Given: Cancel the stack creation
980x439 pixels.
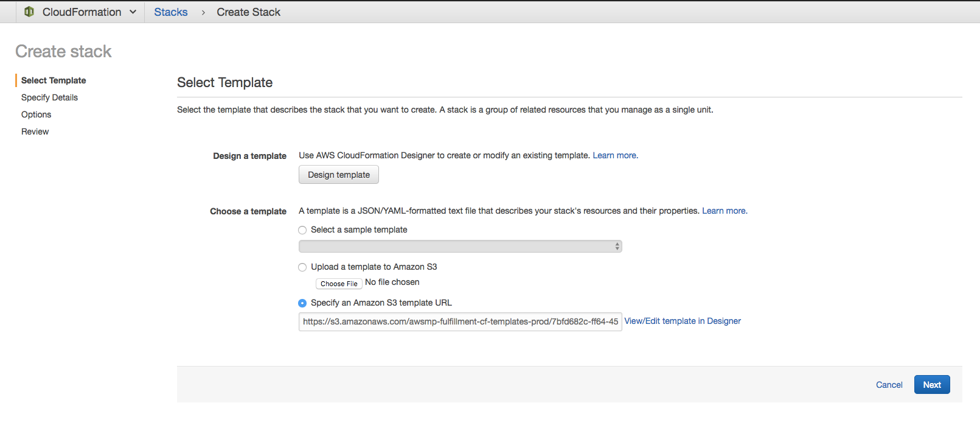Looking at the screenshot, I should (889, 385).
